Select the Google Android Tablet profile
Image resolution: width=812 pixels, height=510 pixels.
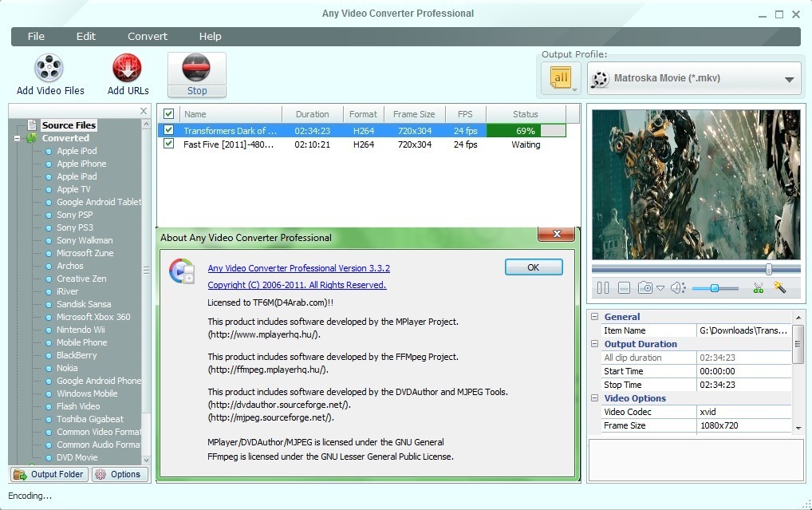pyautogui.click(x=99, y=202)
